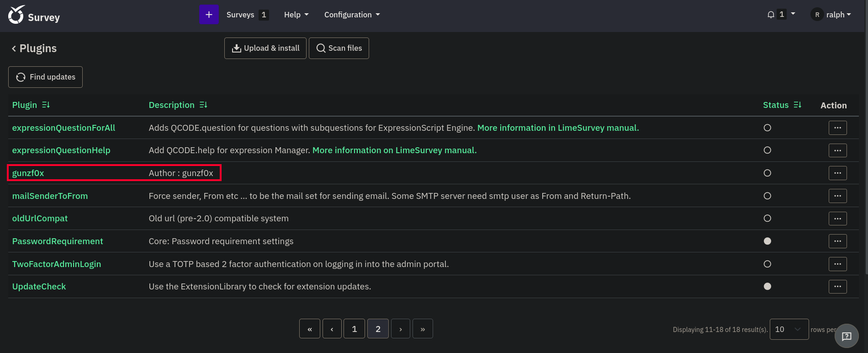Click the Scan files button
The width and height of the screenshot is (868, 353).
click(339, 48)
